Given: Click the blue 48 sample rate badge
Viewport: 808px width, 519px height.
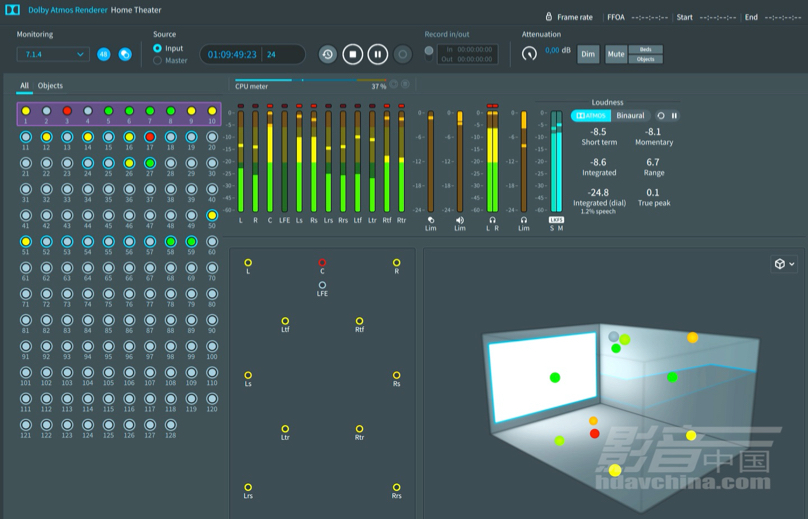Looking at the screenshot, I should click(104, 54).
